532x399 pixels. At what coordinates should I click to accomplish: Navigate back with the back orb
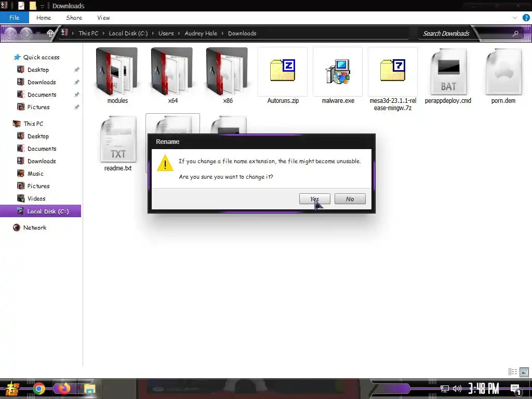pos(10,33)
